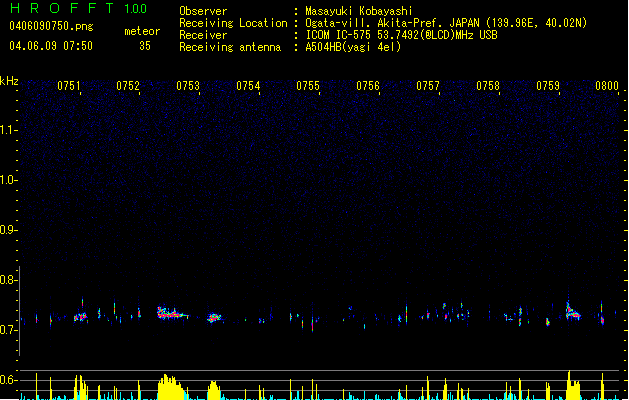Click the 0800 time marker
The image size is (629, 400).
[x=607, y=86]
